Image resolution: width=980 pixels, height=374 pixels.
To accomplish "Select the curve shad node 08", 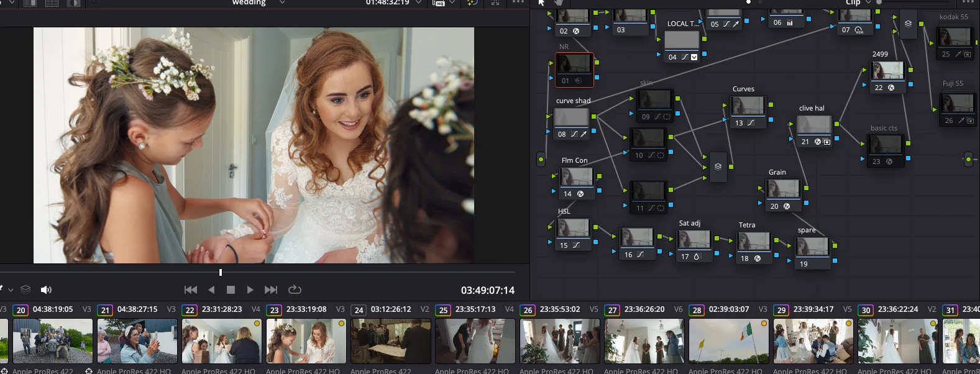I will [571, 122].
